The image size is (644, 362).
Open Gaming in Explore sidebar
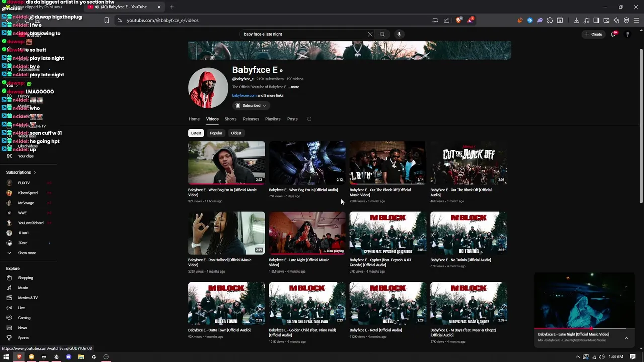[x=24, y=318]
